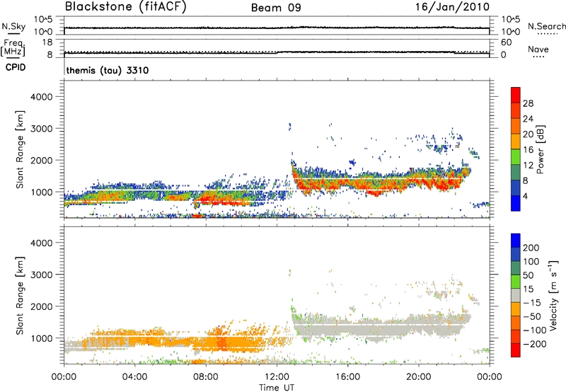Click the '60' tick on Nave axis
The width and height of the screenshot is (566, 392).
[507, 42]
